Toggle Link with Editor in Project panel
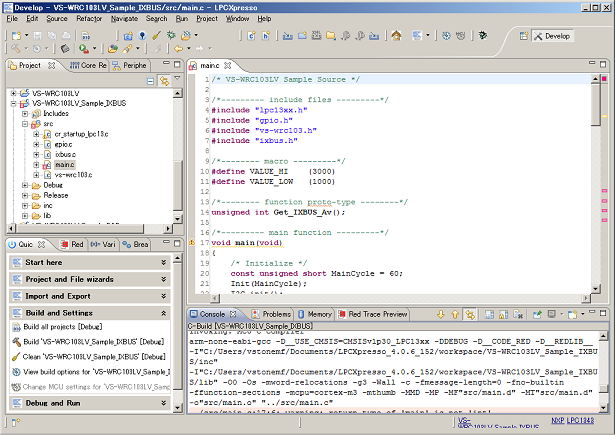 click(164, 81)
